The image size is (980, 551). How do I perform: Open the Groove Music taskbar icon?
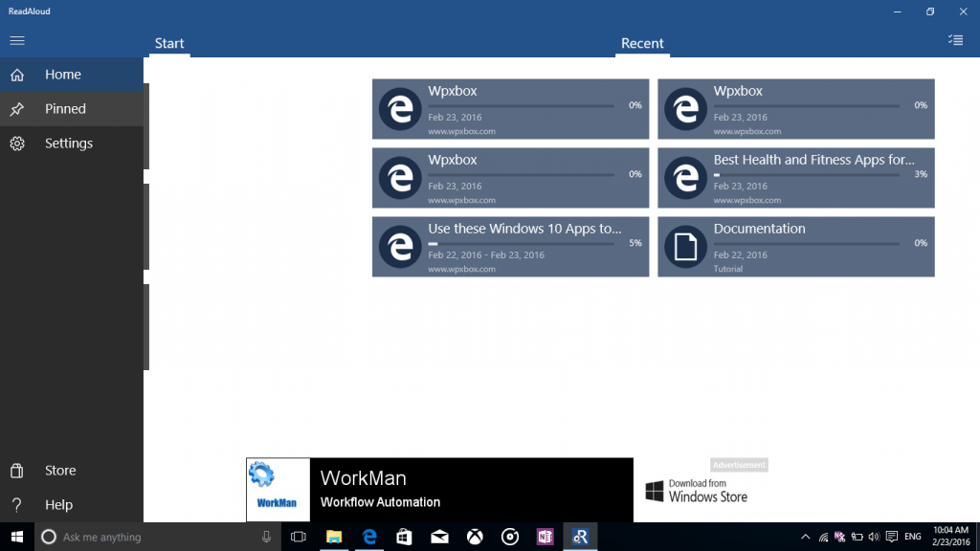[510, 537]
